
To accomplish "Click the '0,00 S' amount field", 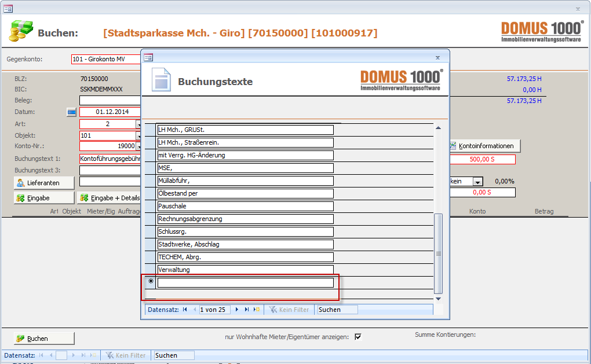I will tap(483, 192).
